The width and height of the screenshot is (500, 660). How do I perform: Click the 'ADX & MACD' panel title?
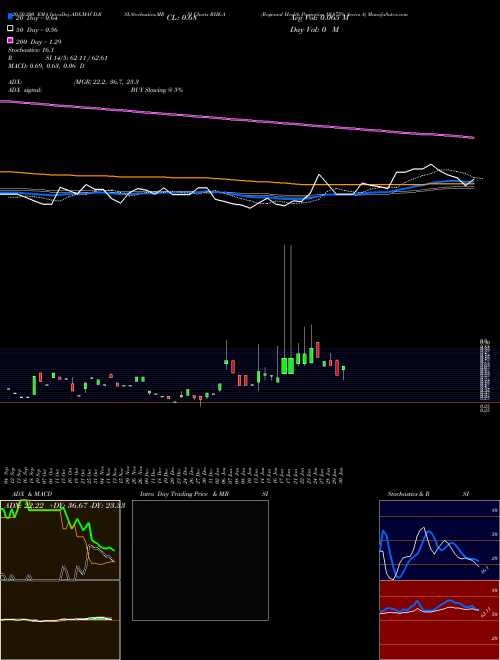click(x=32, y=494)
